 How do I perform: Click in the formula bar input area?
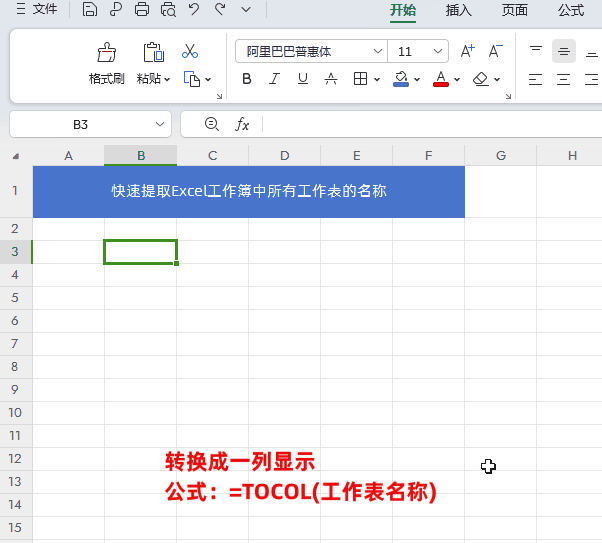click(432, 124)
